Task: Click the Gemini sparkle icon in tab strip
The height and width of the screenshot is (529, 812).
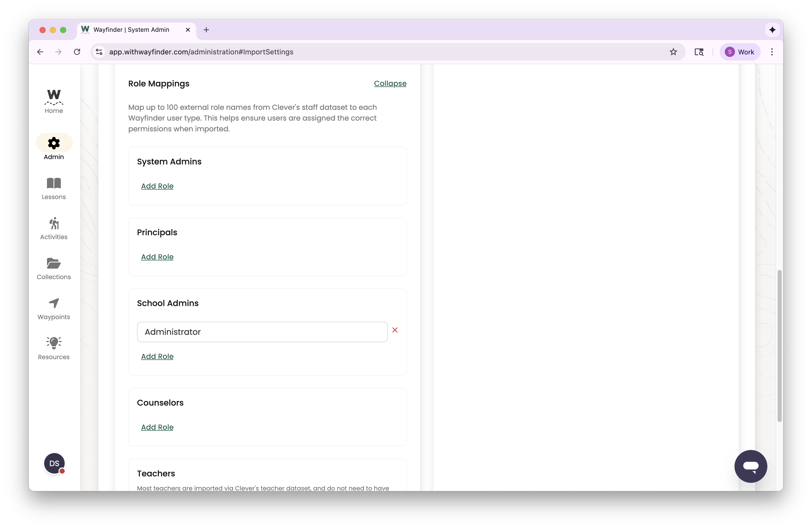Action: (x=772, y=30)
